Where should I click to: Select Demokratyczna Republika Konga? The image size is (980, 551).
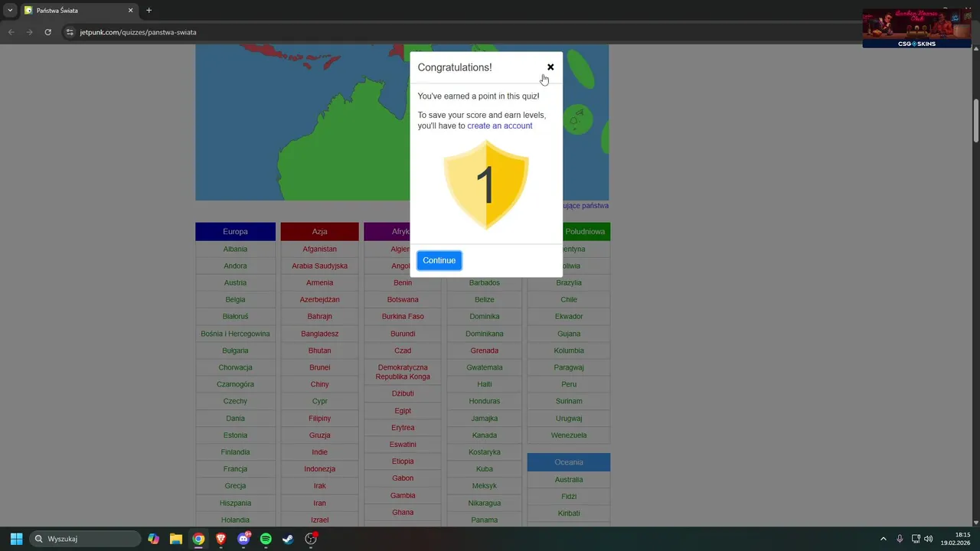(x=403, y=372)
